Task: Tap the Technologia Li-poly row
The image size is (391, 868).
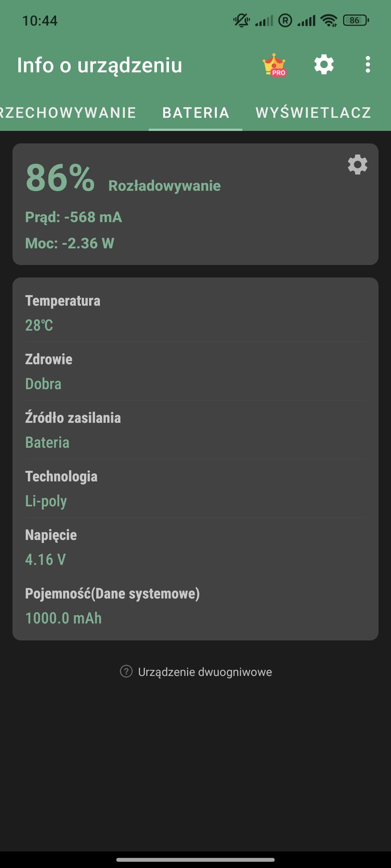Action: pos(195,489)
